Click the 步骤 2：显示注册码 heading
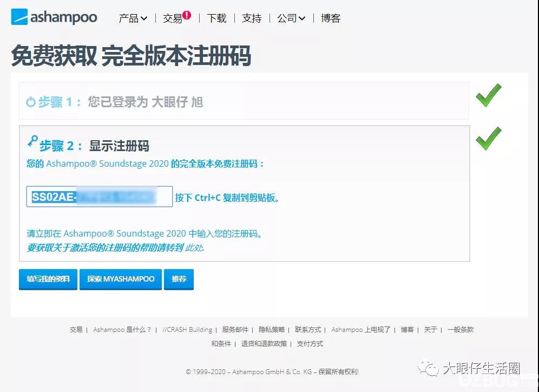The height and width of the screenshot is (392, 539). point(94,146)
